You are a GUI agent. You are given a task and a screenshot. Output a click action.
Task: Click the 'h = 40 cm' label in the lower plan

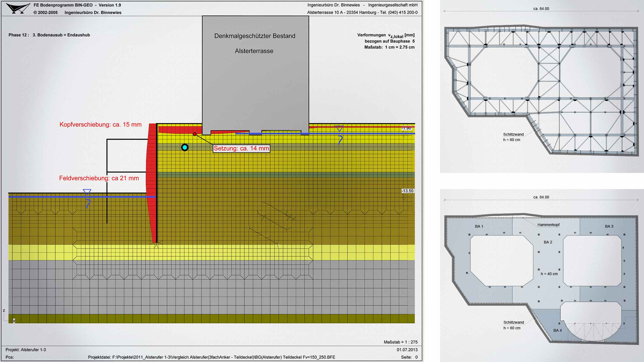tap(549, 274)
